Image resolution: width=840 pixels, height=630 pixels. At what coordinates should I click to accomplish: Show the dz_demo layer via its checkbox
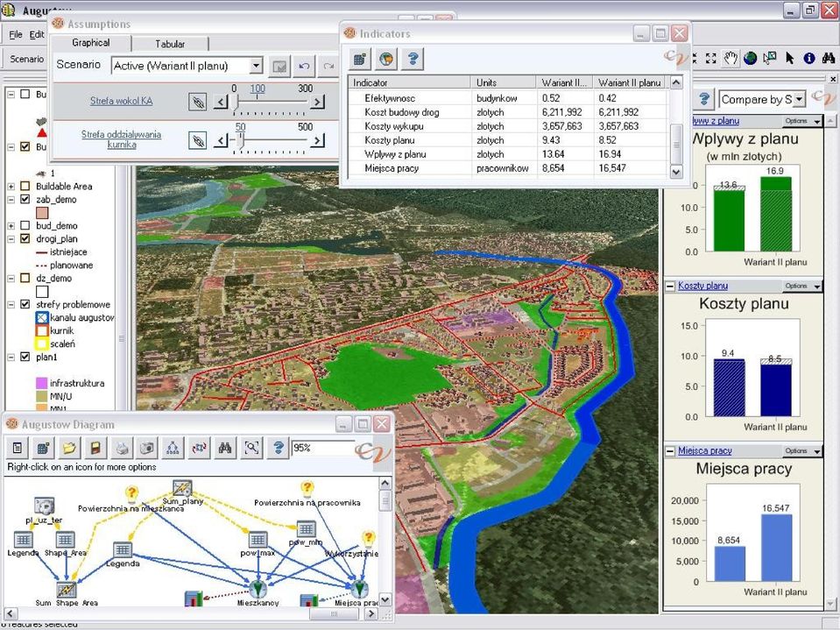click(x=25, y=278)
